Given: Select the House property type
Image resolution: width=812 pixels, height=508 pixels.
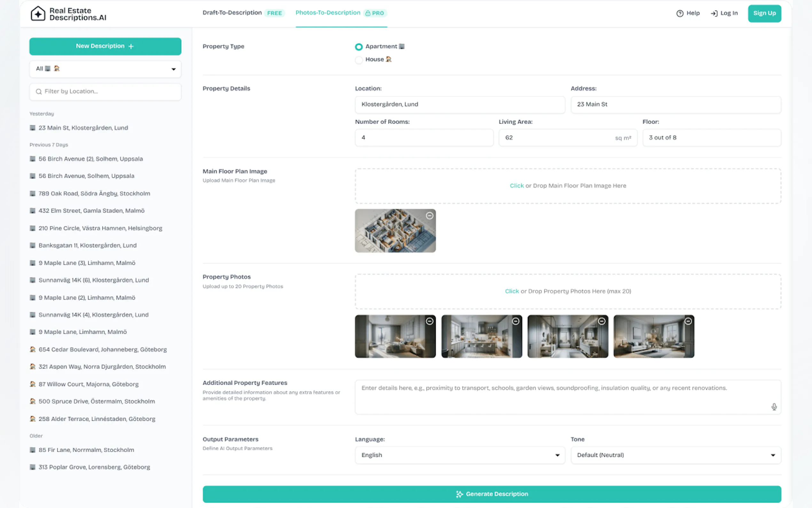Looking at the screenshot, I should tap(359, 60).
